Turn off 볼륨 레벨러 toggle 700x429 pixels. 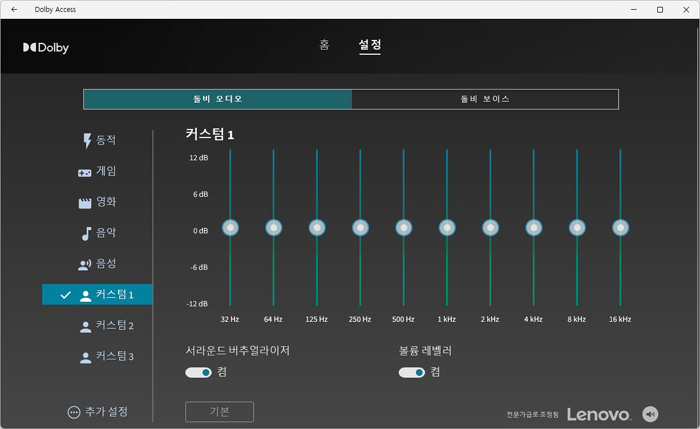point(412,372)
